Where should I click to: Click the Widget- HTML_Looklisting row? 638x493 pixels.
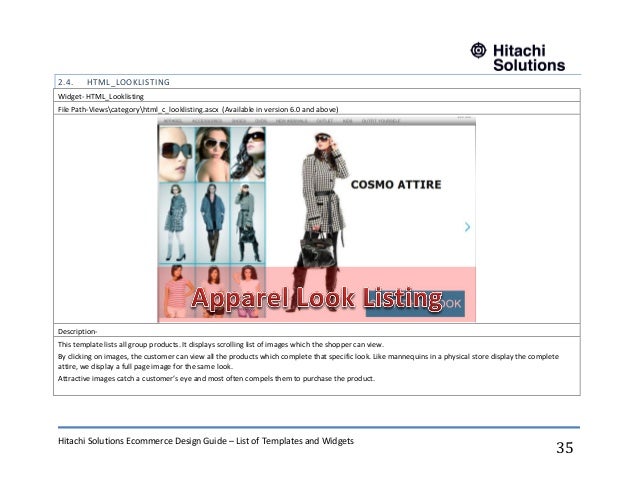317,96
